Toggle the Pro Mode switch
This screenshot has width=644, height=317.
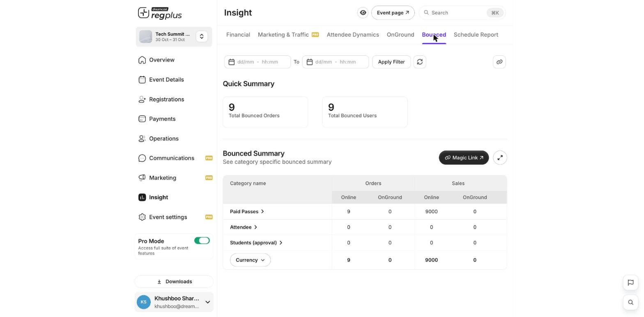[x=202, y=241]
